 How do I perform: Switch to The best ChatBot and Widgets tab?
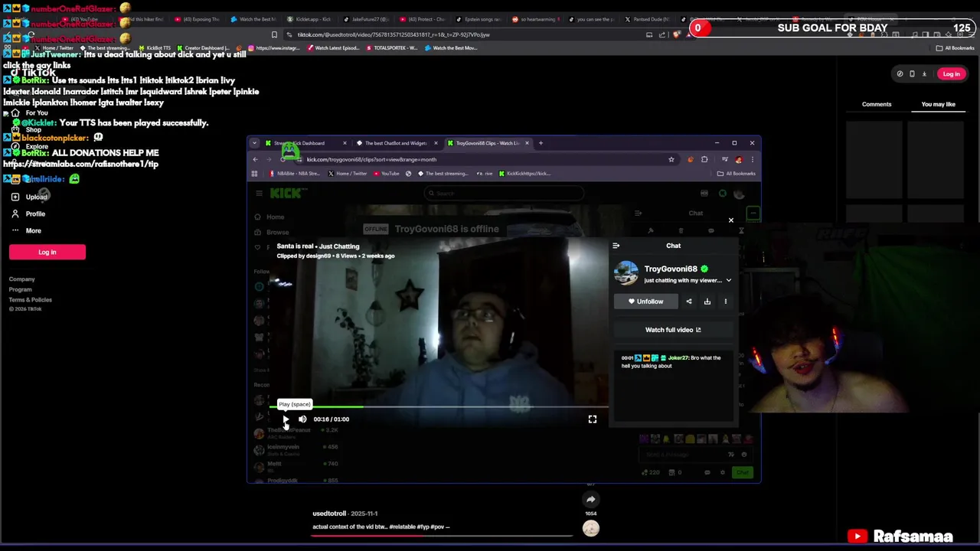[x=395, y=143]
